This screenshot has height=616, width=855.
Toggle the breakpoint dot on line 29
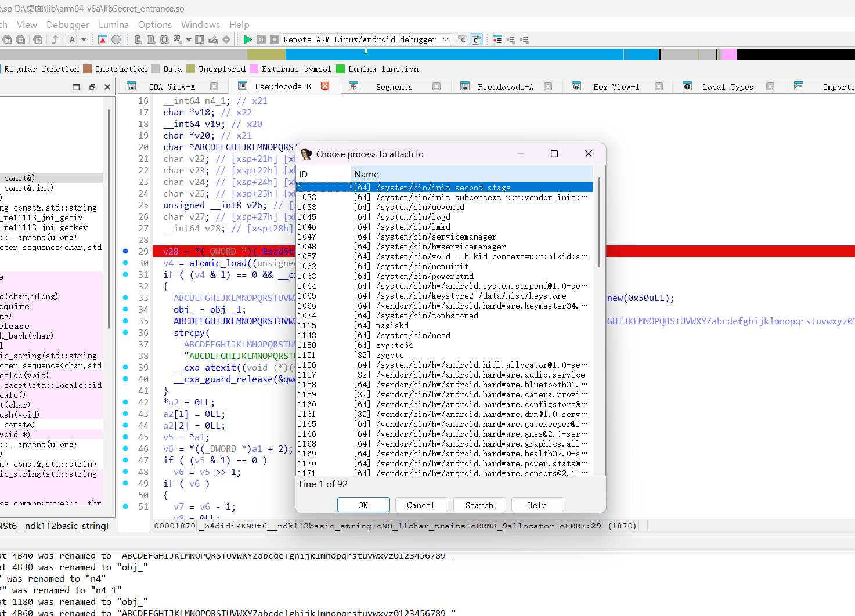tap(125, 251)
